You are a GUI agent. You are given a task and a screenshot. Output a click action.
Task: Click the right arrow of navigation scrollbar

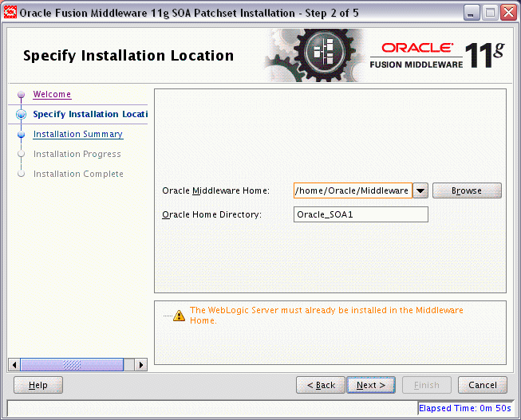tap(141, 365)
